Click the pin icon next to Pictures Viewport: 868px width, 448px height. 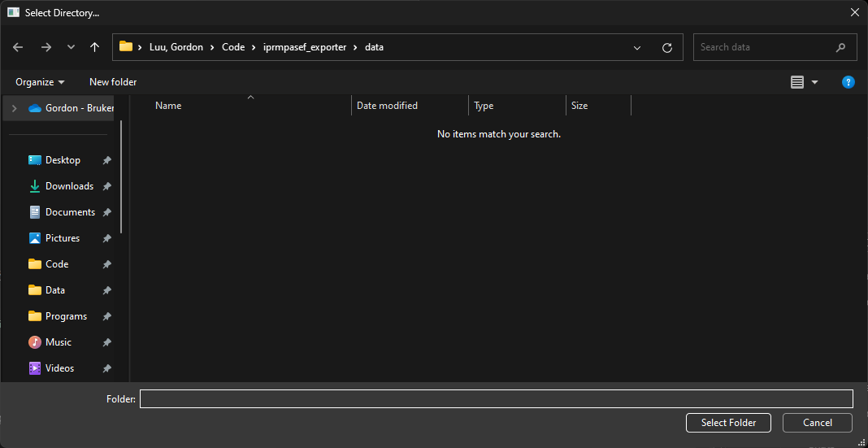point(106,239)
